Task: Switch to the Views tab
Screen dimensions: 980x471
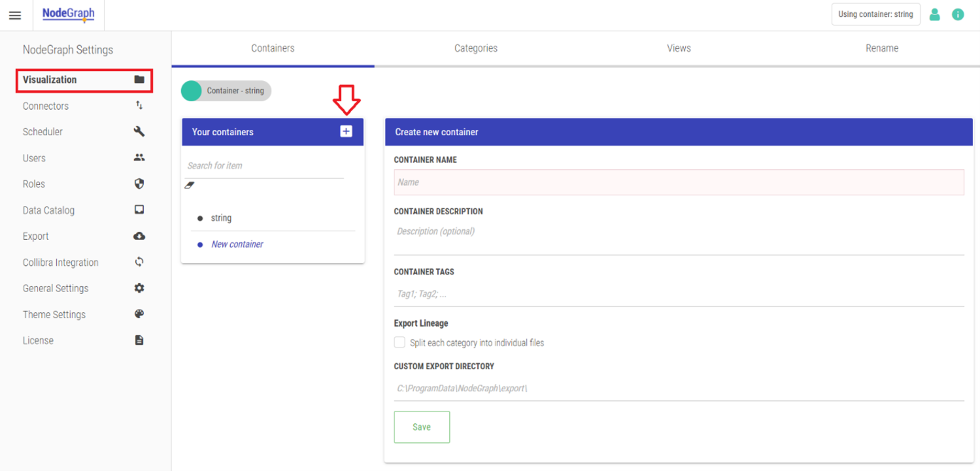Action: coord(679,48)
